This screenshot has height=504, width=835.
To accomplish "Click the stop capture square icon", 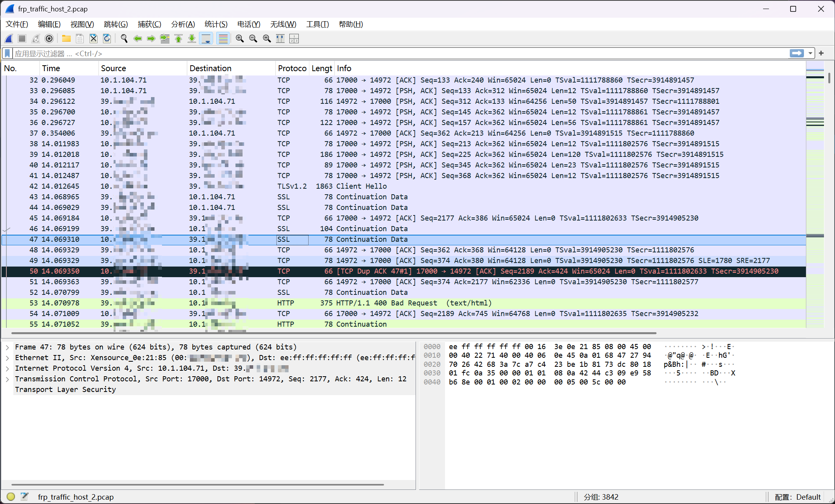I will pos(22,39).
